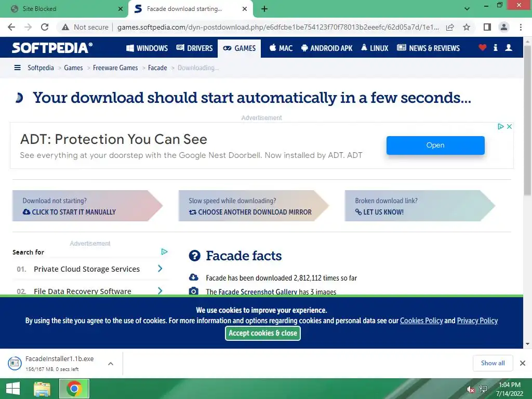This screenshot has height=399, width=532.
Task: Click the download count cloud icon
Action: click(193, 277)
